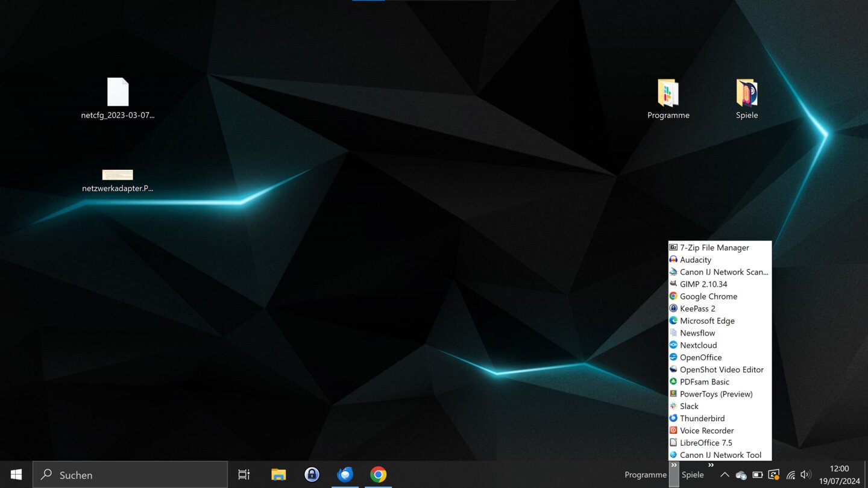Screen dimensions: 868x488
Task: Click the taskbar clock and date
Action: pos(839,475)
